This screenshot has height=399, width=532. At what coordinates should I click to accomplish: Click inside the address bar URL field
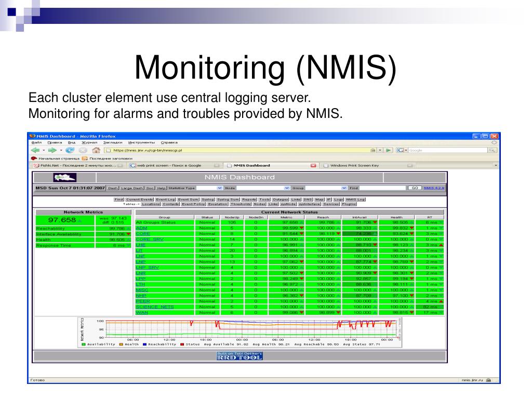pos(237,150)
